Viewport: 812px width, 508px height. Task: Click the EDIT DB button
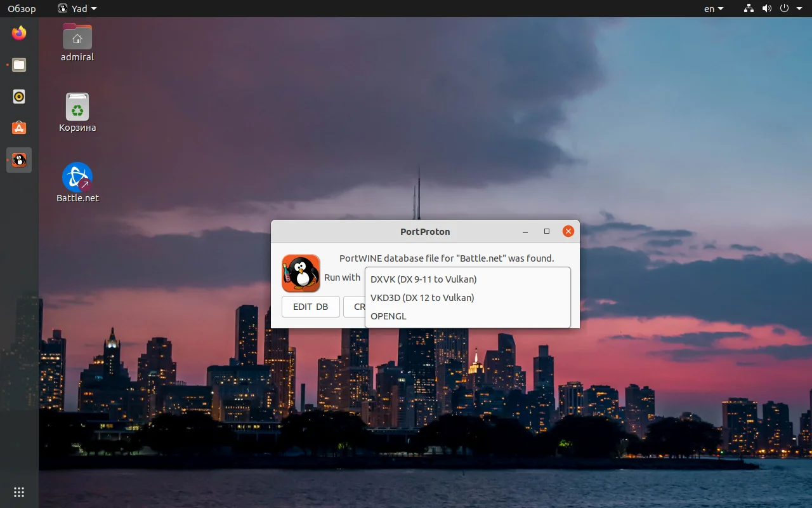pos(311,307)
